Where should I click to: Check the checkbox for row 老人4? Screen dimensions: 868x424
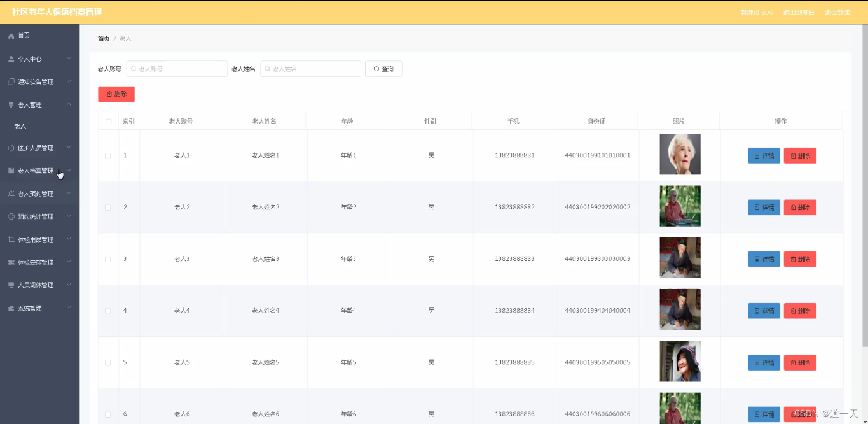click(108, 311)
